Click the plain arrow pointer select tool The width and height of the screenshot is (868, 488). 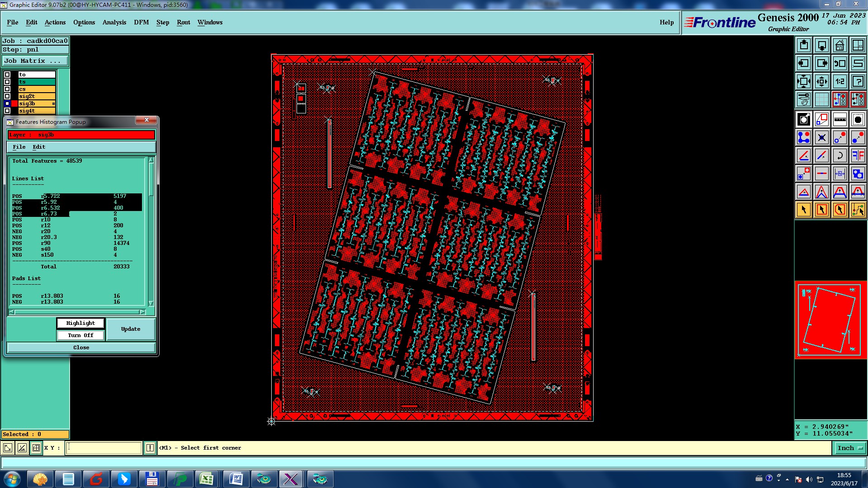[x=803, y=210]
